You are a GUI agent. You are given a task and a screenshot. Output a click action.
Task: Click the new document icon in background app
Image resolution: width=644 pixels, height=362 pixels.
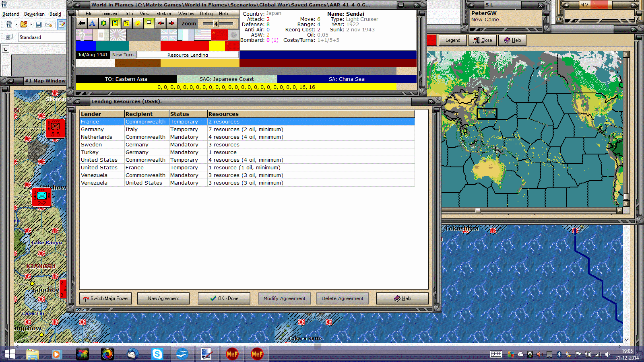(x=9, y=25)
